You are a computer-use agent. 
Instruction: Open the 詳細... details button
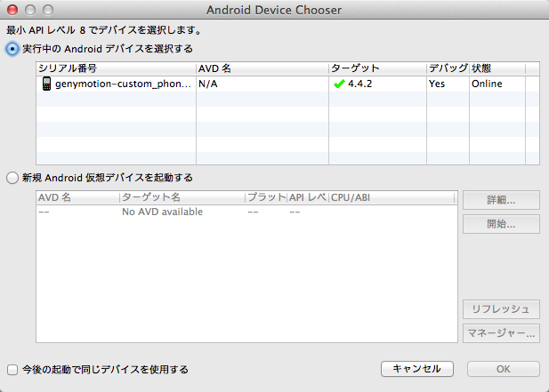(501, 200)
